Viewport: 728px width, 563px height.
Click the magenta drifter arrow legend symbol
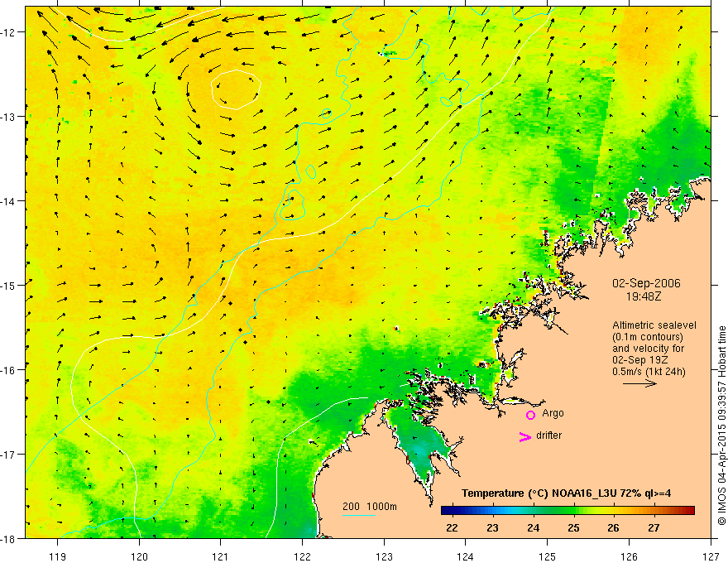coord(525,436)
